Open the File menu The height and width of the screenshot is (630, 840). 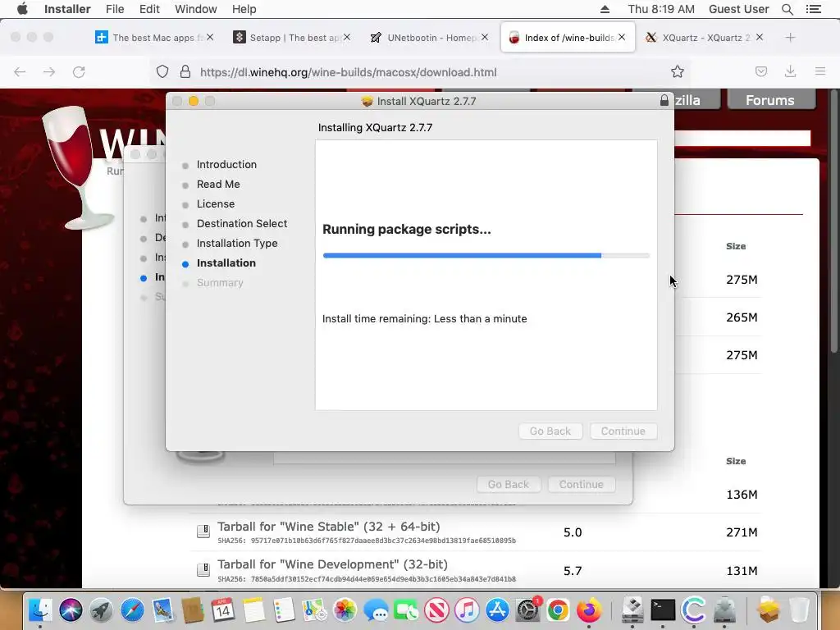point(115,9)
